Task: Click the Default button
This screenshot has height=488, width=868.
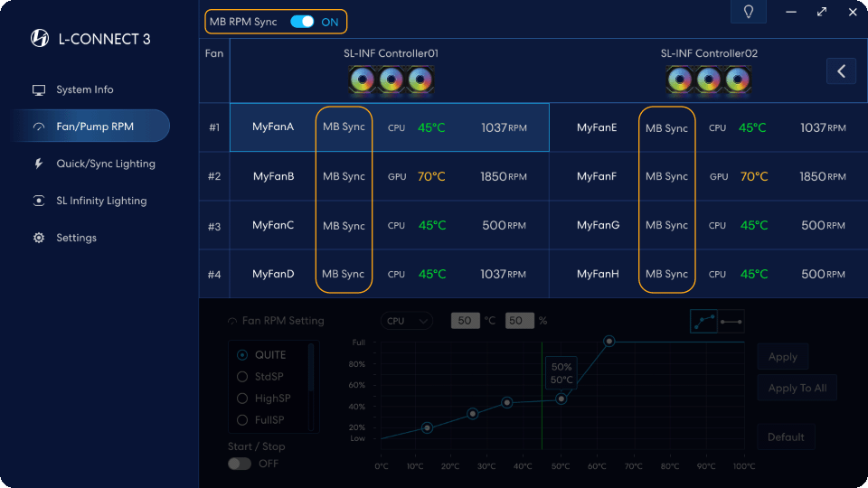Action: click(x=786, y=437)
